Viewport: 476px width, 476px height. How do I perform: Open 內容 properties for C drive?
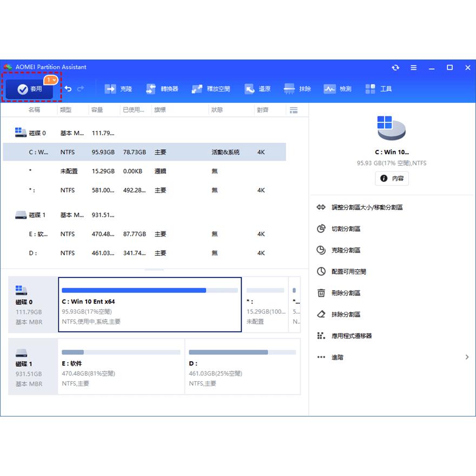tap(392, 178)
